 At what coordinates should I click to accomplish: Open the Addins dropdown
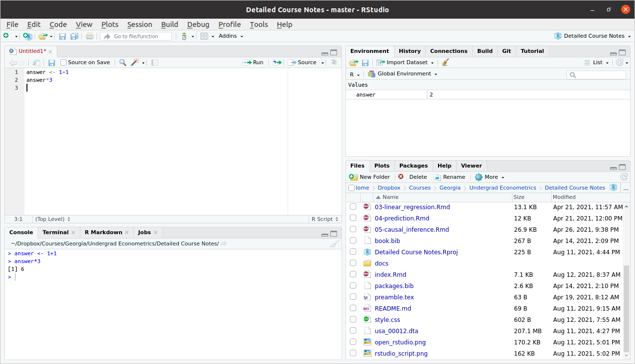pyautogui.click(x=231, y=36)
